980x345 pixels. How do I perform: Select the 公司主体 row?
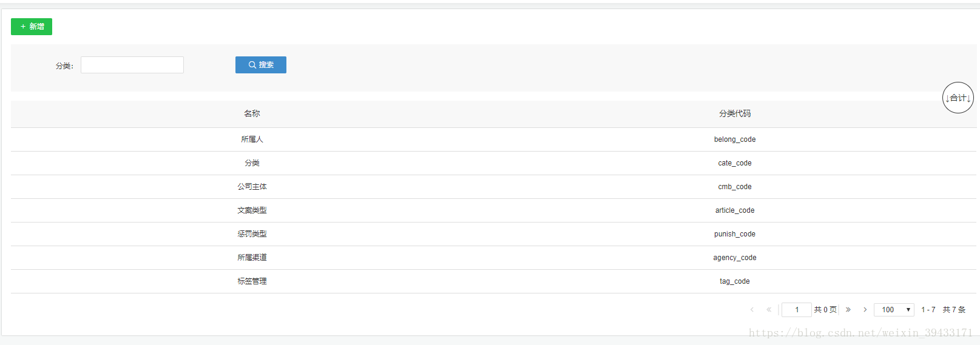tap(493, 187)
